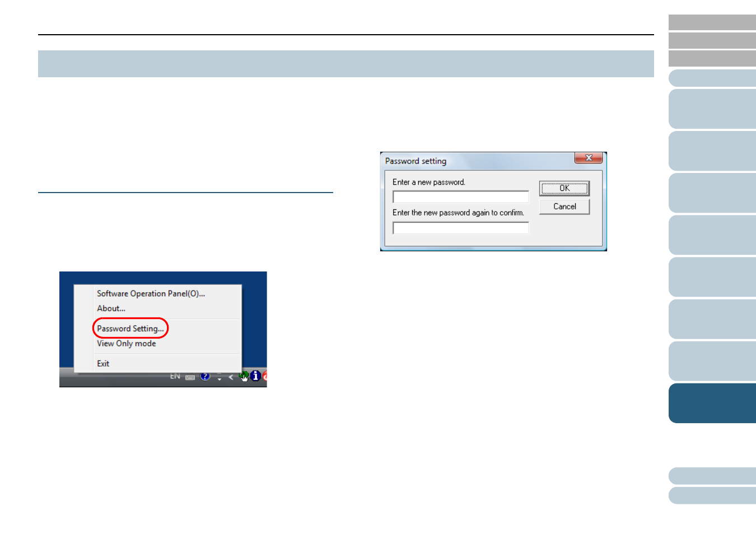Select Exit from the tray menu
756x534 pixels.
tap(103, 364)
